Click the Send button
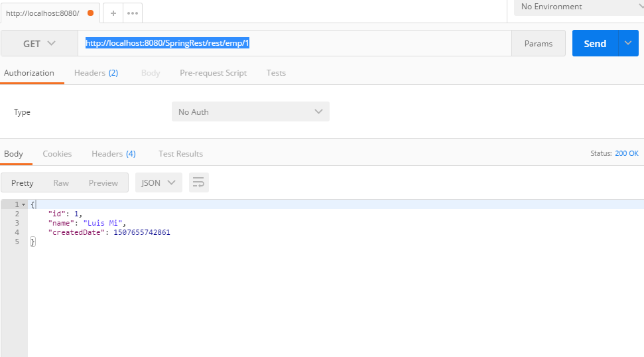This screenshot has width=644, height=357. click(x=595, y=43)
